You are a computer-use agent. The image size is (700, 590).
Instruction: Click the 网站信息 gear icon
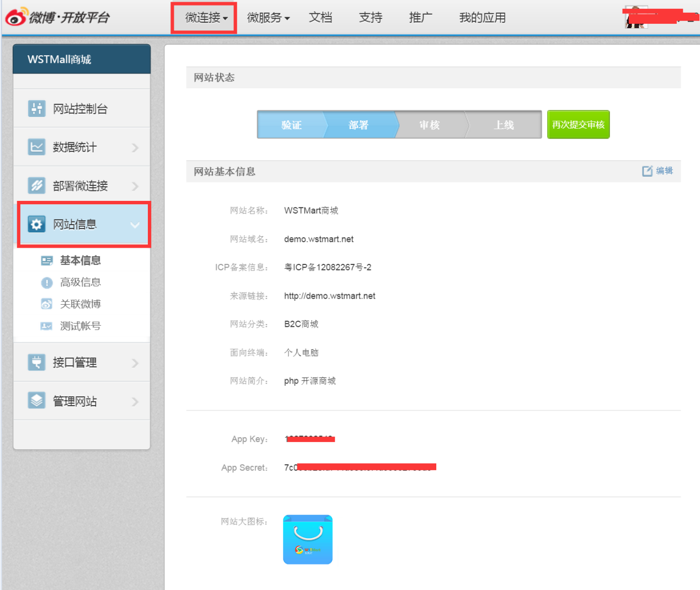[x=37, y=224]
